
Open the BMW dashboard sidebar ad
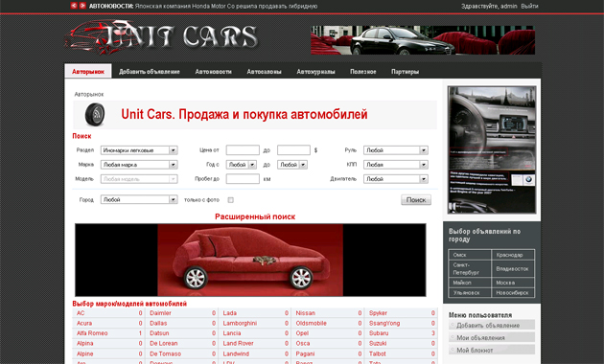point(492,149)
